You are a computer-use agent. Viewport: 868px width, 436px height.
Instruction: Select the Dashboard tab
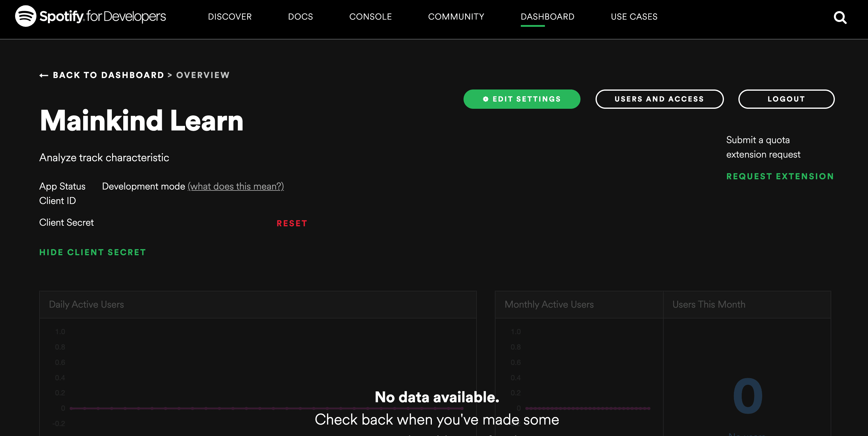click(548, 17)
